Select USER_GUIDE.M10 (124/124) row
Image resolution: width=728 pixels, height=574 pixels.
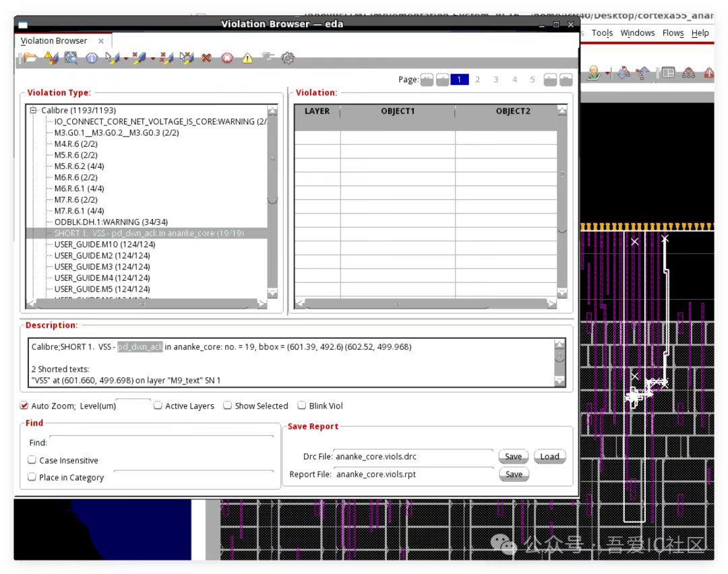pos(105,245)
